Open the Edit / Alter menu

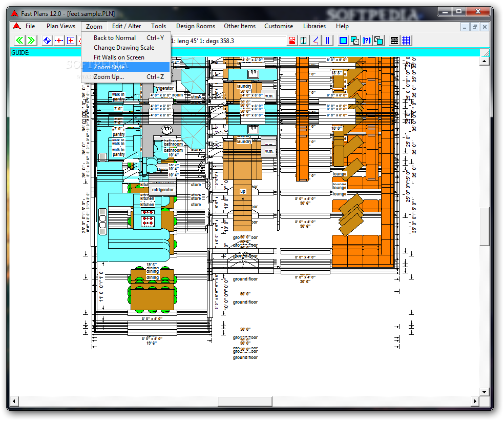pyautogui.click(x=127, y=26)
